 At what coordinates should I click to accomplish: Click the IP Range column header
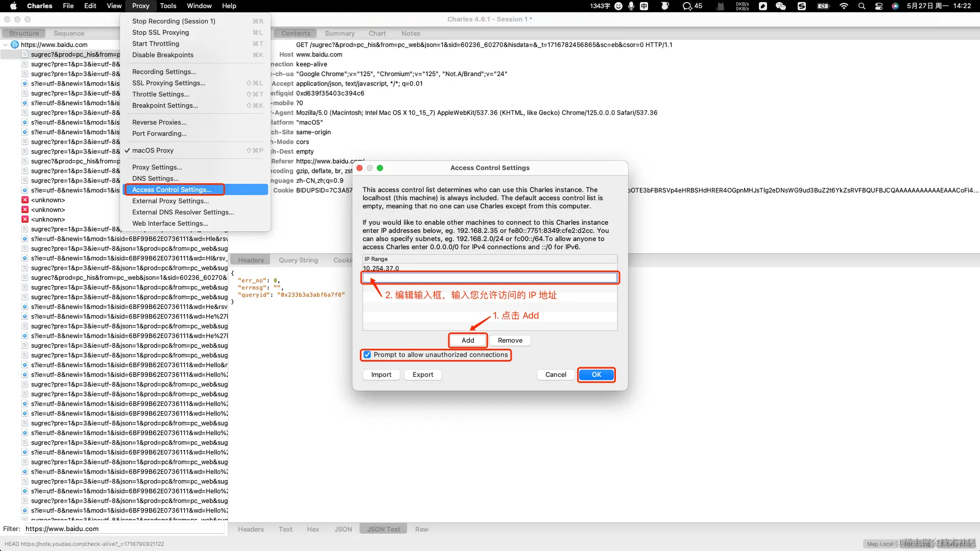point(490,259)
